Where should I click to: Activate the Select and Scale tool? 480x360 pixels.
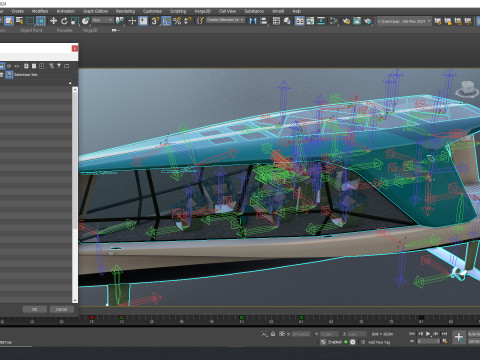75,21
